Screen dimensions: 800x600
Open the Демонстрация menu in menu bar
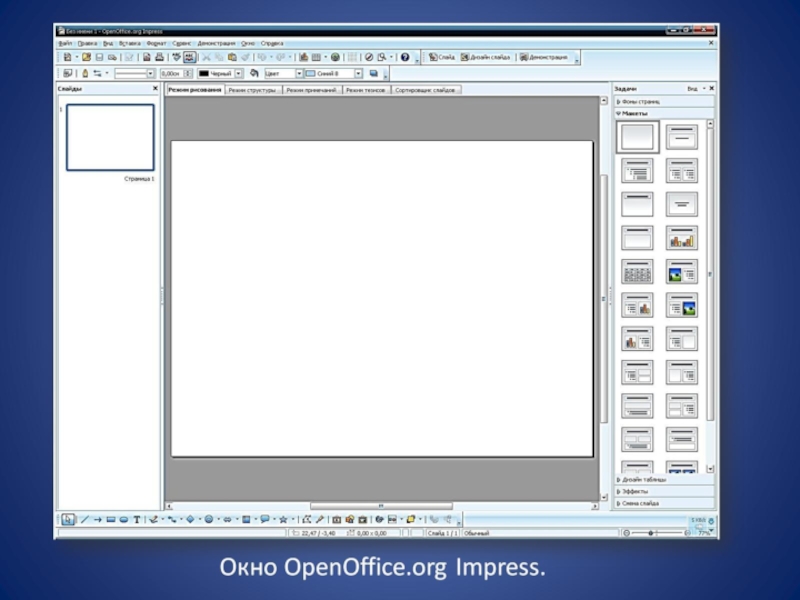216,44
